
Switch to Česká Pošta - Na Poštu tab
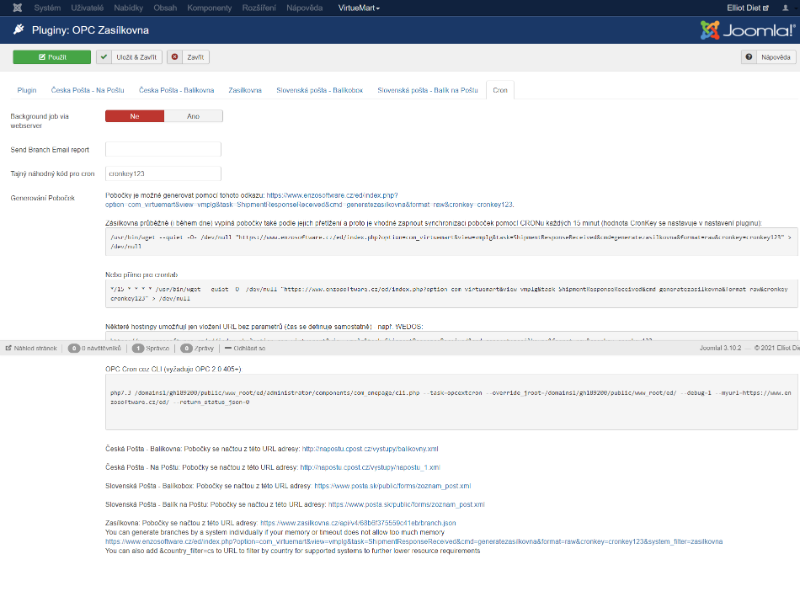tap(88, 90)
